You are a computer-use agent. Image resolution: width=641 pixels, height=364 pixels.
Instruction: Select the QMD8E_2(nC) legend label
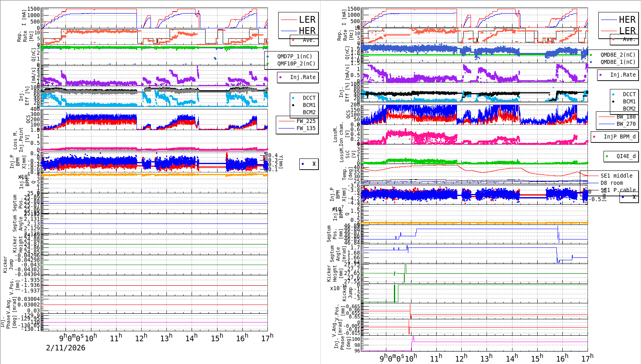pyautogui.click(x=618, y=55)
